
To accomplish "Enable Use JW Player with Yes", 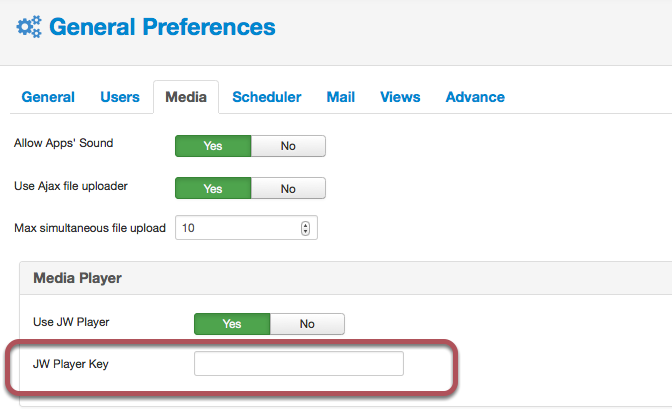I will [x=232, y=324].
